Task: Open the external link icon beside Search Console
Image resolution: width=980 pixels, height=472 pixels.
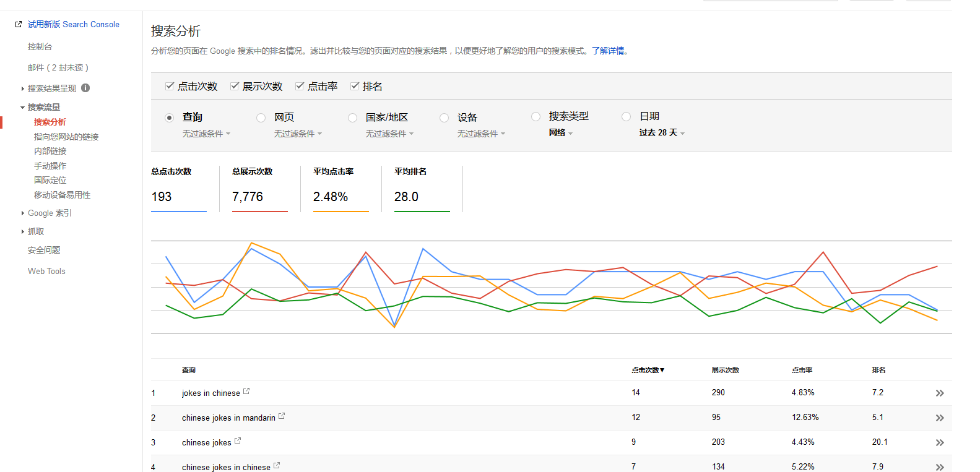Action: 19,24
